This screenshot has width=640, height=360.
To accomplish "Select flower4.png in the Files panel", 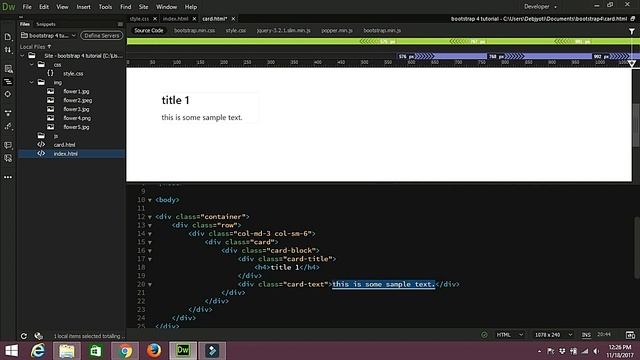I will tap(77, 118).
